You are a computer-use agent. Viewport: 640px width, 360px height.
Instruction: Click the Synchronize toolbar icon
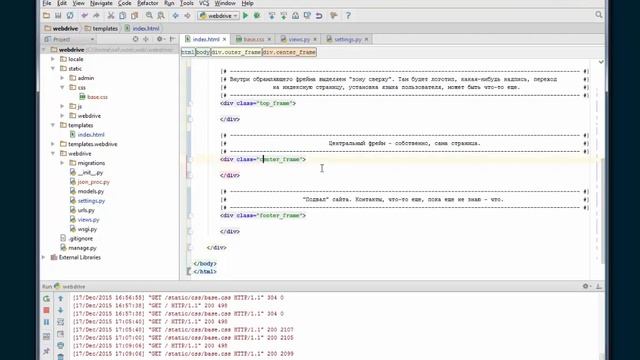(70, 16)
